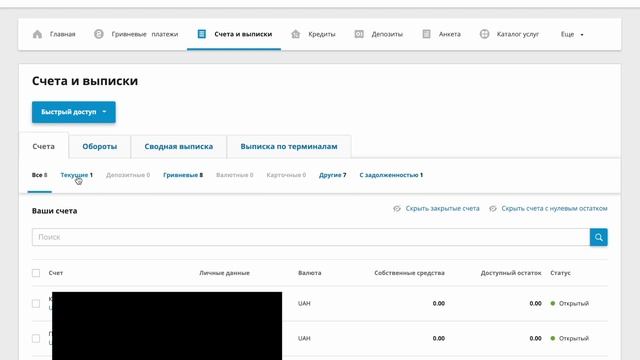640x360 pixels.
Task: Click the Личные данные column header
Action: point(224,273)
